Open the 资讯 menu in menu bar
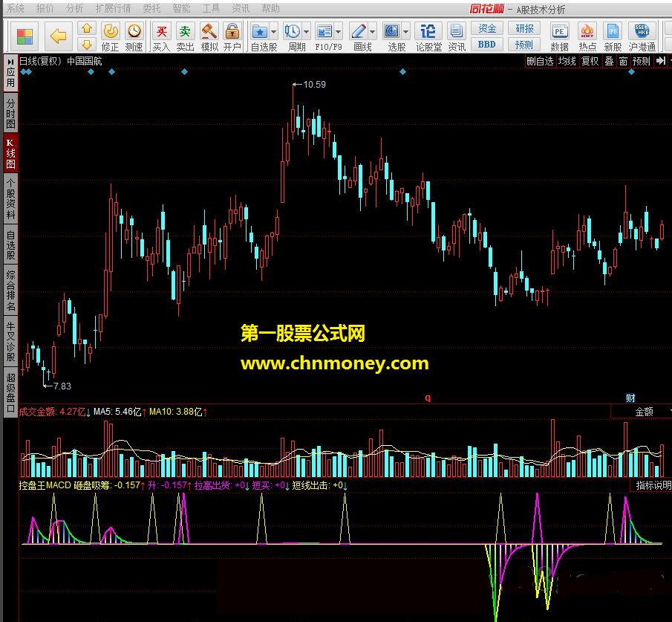The width and height of the screenshot is (672, 622). (x=241, y=8)
